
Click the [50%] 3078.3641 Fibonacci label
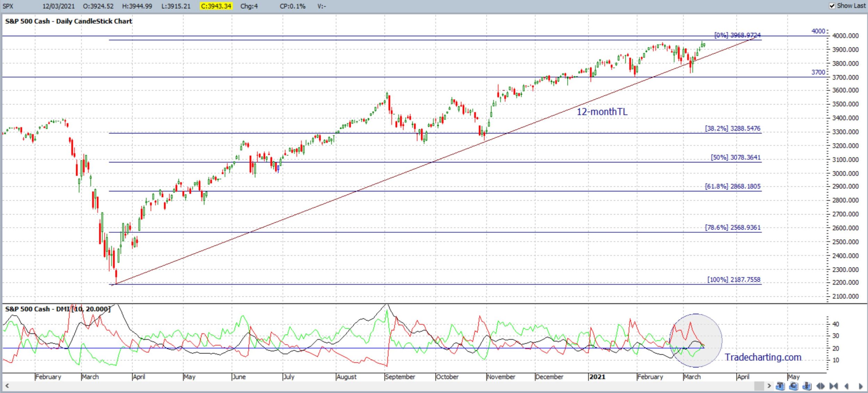pos(736,157)
